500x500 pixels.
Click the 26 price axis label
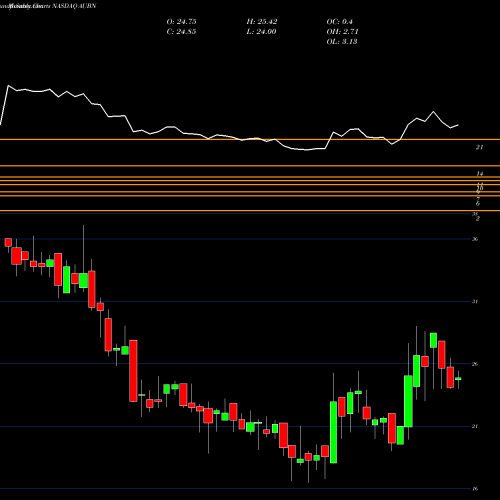475,364
